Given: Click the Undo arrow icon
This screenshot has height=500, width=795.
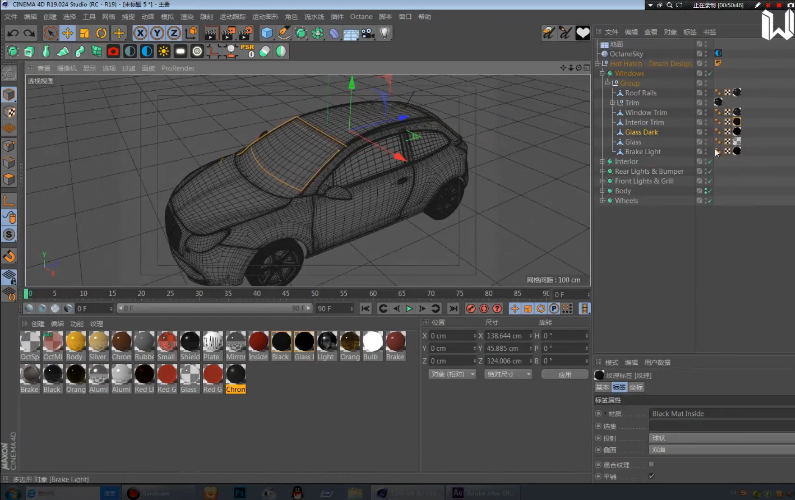Looking at the screenshot, I should (12, 33).
